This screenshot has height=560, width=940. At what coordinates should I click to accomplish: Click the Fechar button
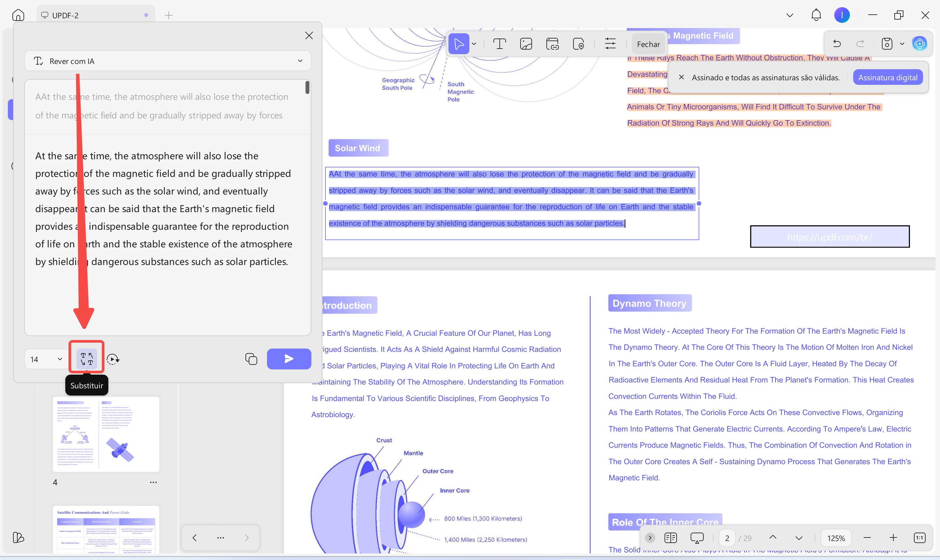coord(648,44)
